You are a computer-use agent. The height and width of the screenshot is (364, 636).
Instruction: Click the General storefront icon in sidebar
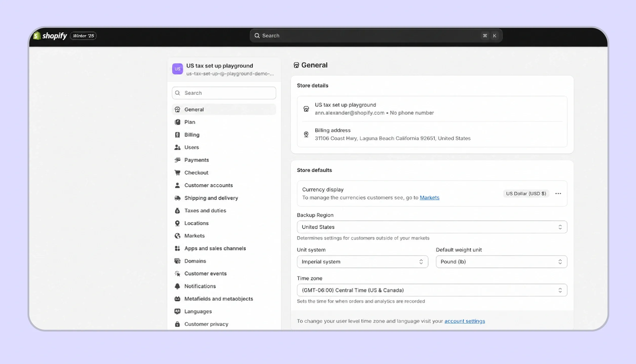click(177, 109)
